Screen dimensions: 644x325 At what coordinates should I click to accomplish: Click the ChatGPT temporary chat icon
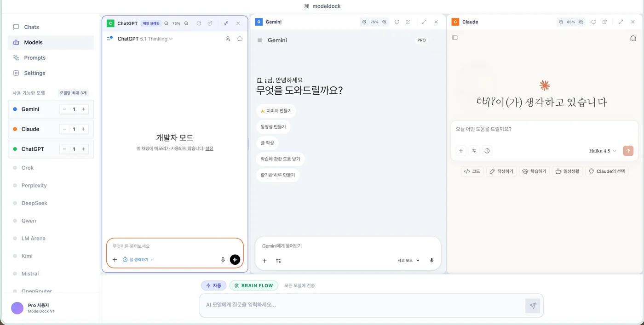[x=240, y=39]
